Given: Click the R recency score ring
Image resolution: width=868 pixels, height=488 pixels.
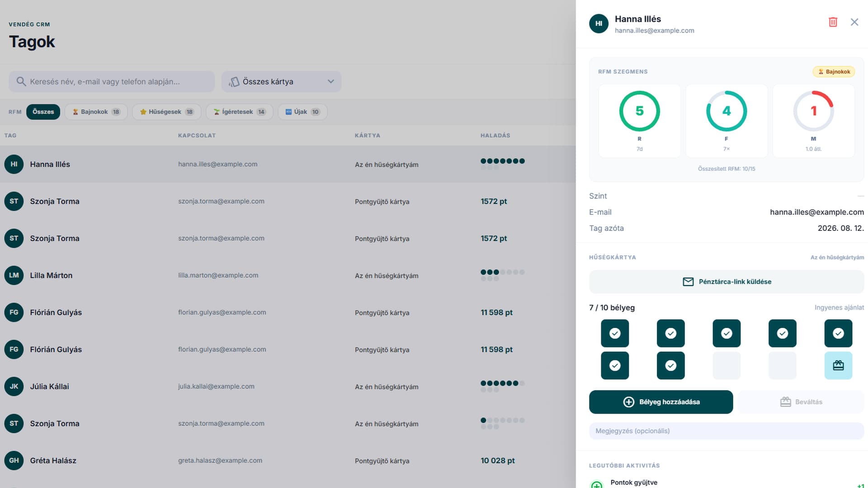Looking at the screenshot, I should click(x=639, y=111).
